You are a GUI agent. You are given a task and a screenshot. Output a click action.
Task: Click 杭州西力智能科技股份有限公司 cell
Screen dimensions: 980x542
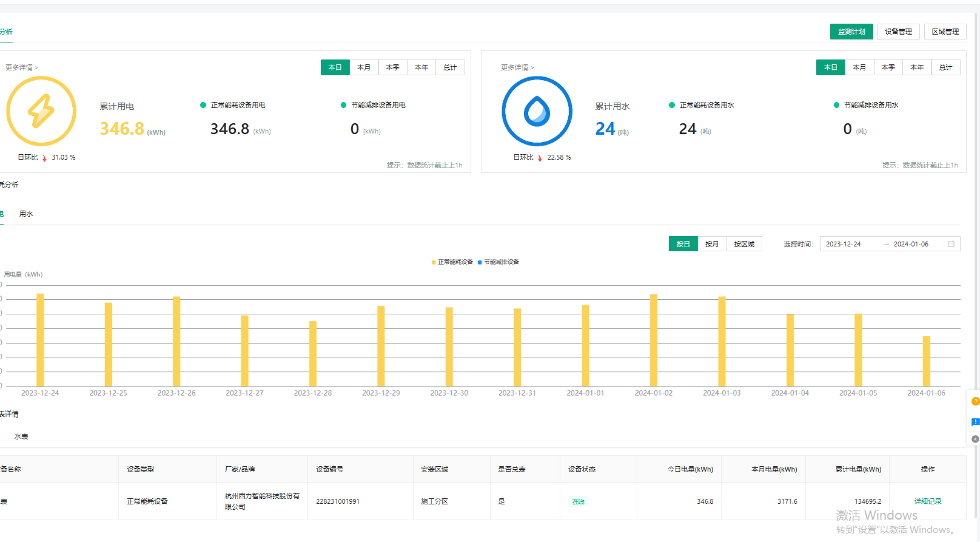click(x=262, y=501)
